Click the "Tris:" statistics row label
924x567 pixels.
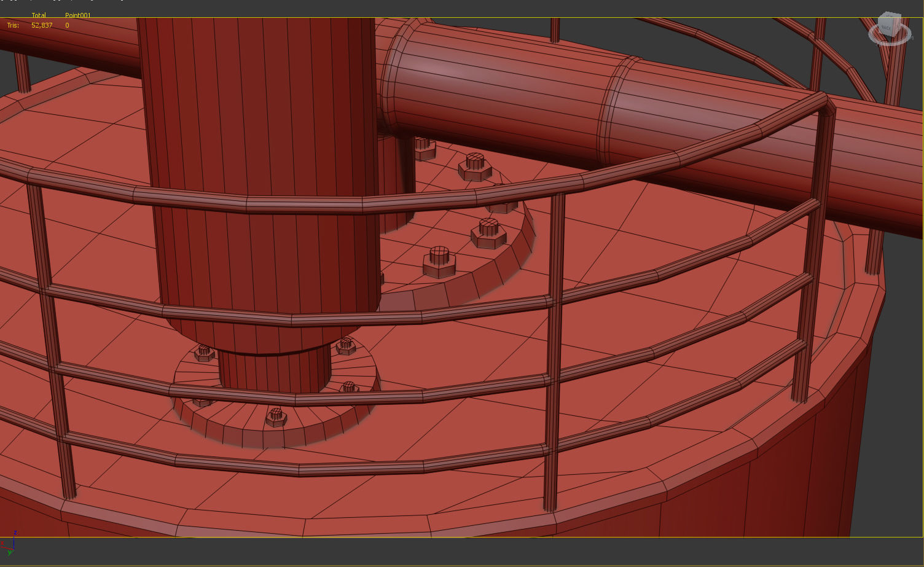pos(13,25)
